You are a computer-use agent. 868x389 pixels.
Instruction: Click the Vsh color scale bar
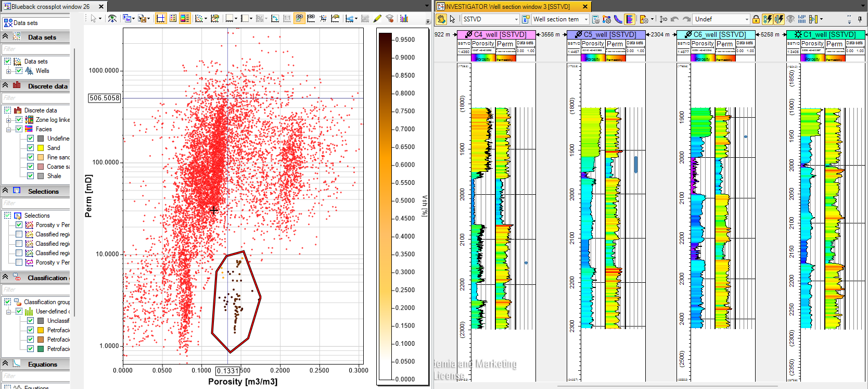coord(385,206)
